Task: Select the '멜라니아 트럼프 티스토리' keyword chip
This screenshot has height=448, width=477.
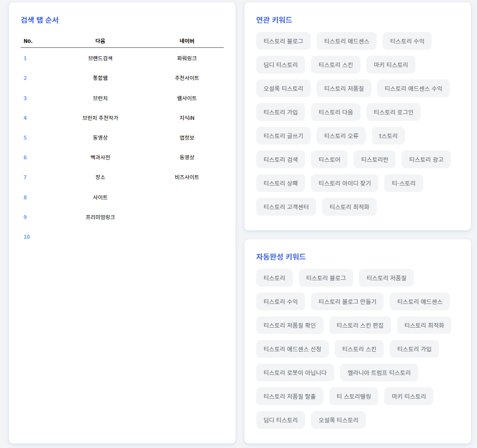Action: coord(379,373)
